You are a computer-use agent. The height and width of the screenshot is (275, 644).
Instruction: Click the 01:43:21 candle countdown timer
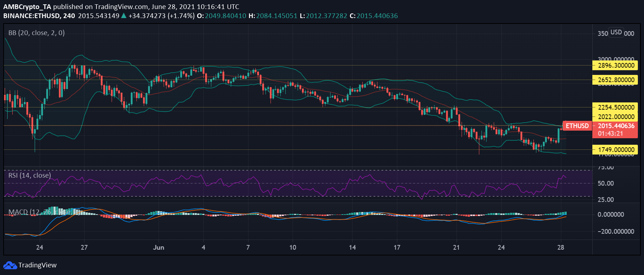coord(610,134)
